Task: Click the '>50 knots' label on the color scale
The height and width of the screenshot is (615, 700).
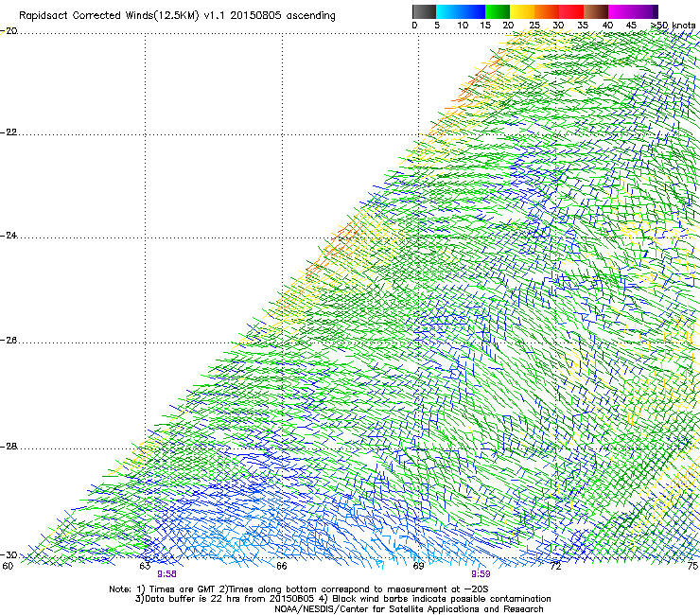Action: tap(674, 26)
